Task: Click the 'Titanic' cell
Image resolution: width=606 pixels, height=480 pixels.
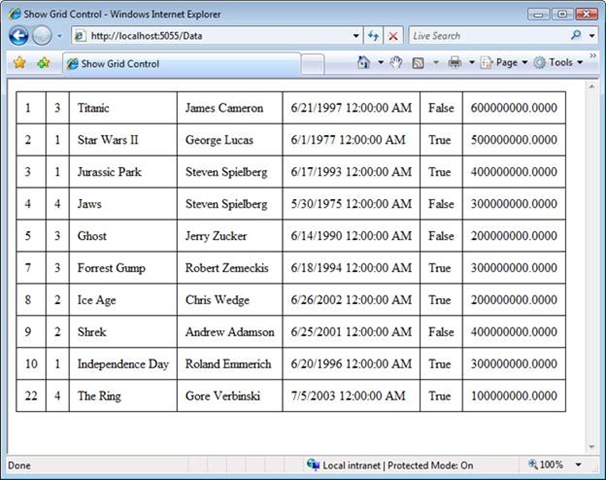Action: tap(123, 108)
